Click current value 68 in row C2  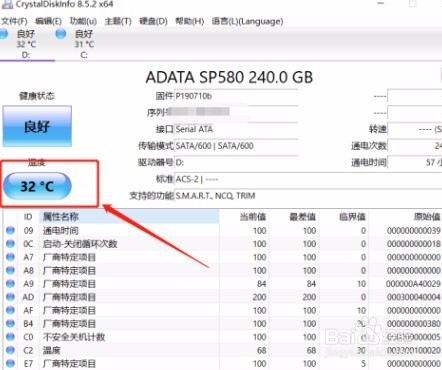(261, 350)
